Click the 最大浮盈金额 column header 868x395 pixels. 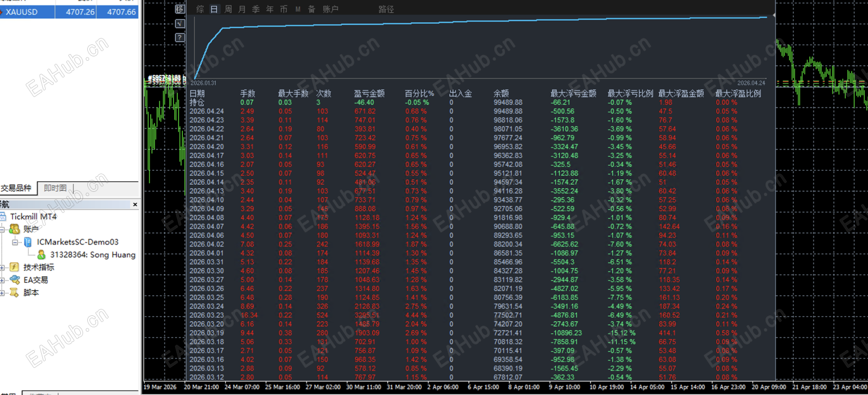681,94
